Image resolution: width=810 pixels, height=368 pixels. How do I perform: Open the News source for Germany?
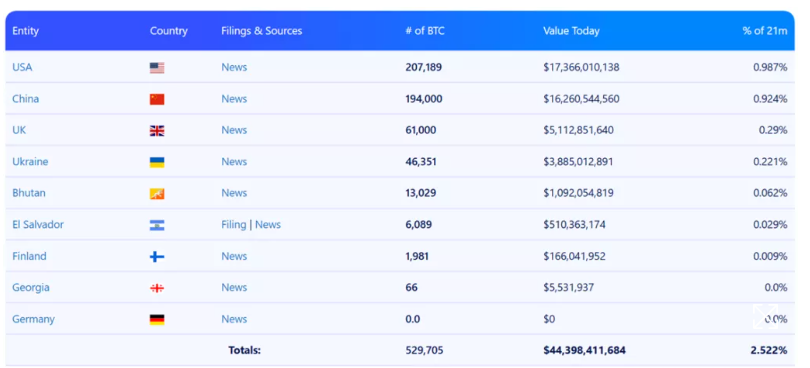pyautogui.click(x=234, y=319)
